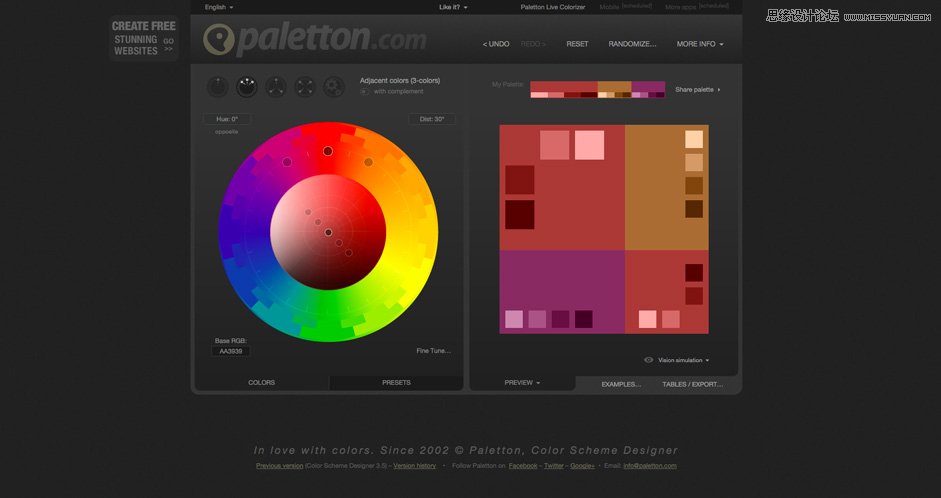Image resolution: width=941 pixels, height=498 pixels.
Task: Click the base shade dot in inner circle
Action: tap(328, 232)
